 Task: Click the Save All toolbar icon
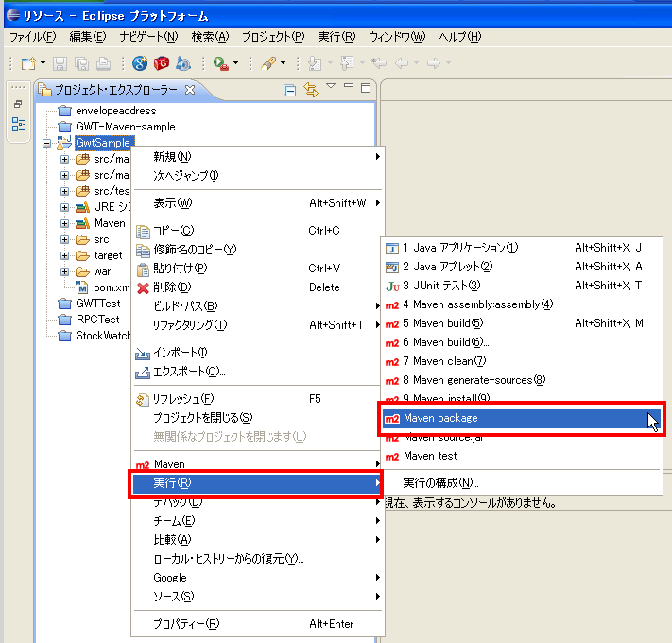pos(81,63)
